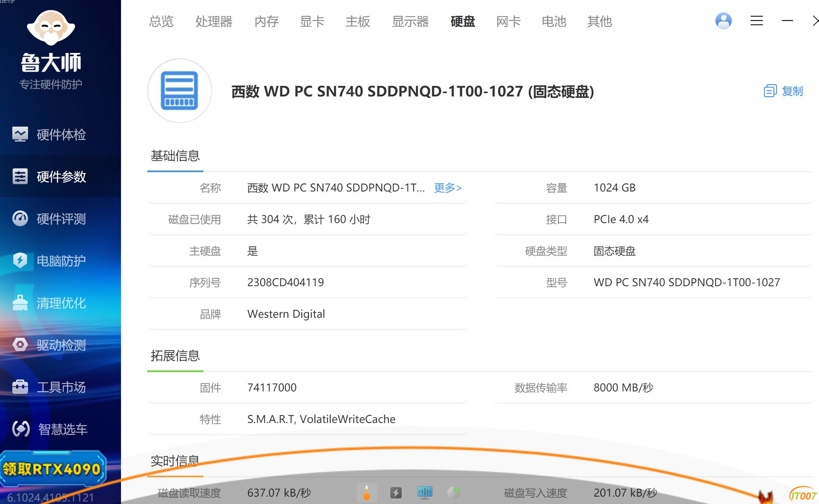Click version number 6.1024.4105.1121

51,497
